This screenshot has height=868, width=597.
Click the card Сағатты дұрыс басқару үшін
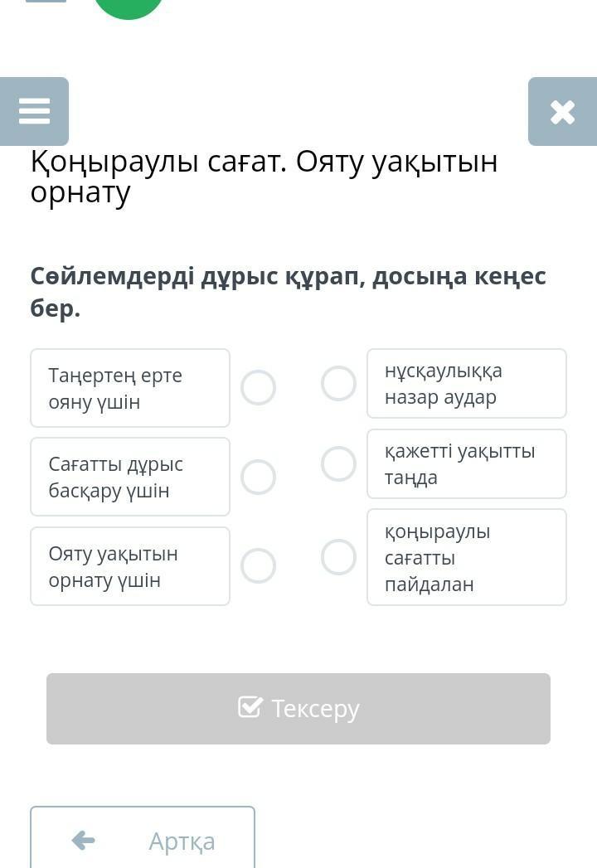(130, 477)
